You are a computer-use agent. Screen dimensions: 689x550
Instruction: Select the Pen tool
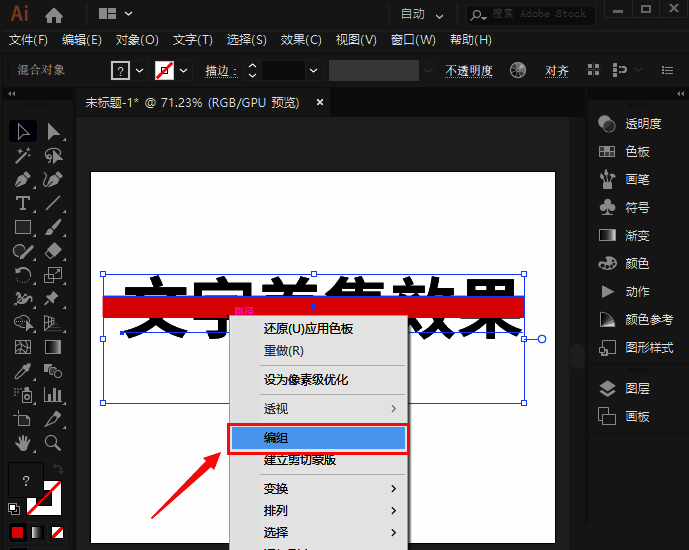coord(23,180)
